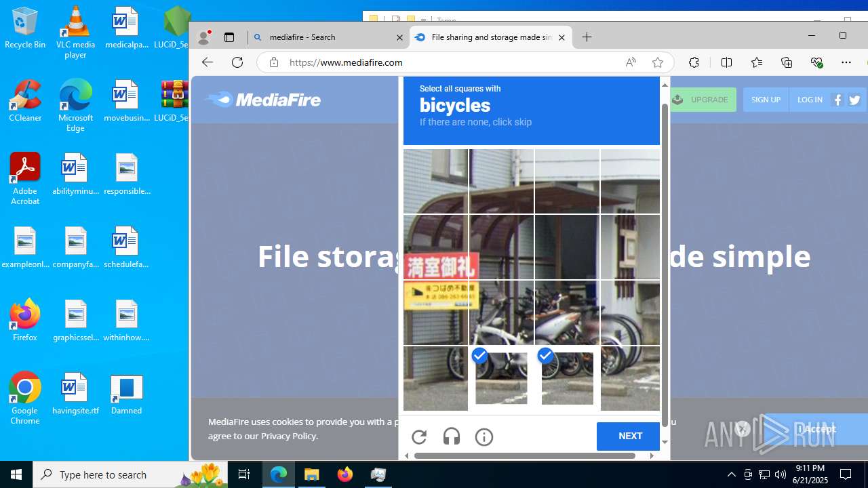Open File Explorer from taskbar
The height and width of the screenshot is (488, 868).
tap(312, 474)
